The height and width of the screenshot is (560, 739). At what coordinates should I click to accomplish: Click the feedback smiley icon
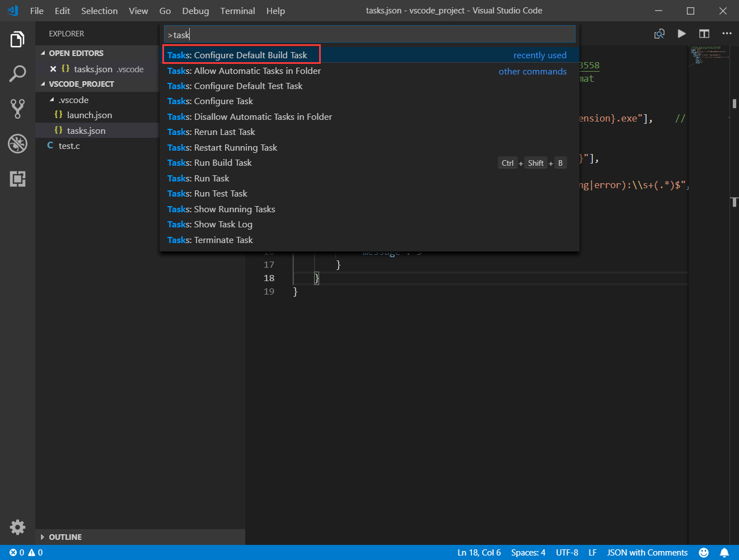pos(704,553)
